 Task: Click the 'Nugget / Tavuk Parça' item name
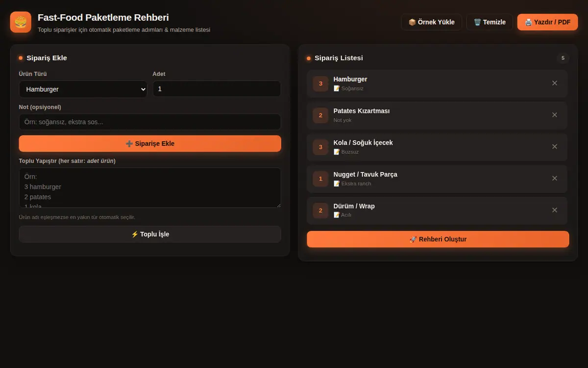[366, 174]
